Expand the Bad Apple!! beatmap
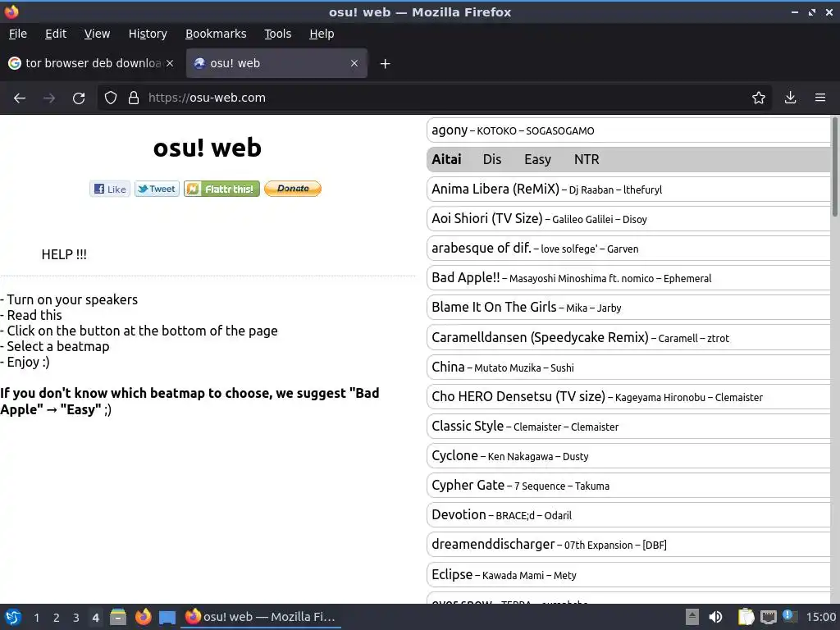The image size is (840, 630). point(628,277)
